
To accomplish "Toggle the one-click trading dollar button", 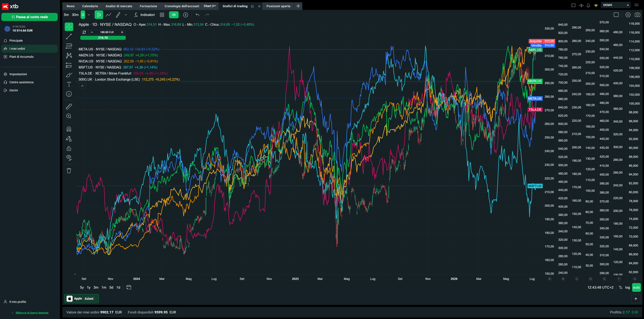I will (174, 15).
